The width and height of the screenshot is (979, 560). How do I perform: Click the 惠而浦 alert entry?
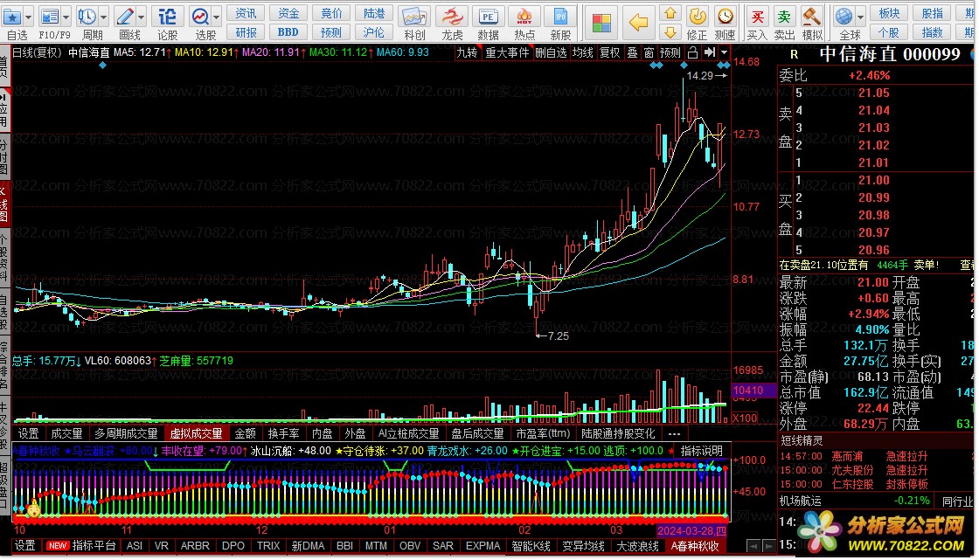(x=847, y=456)
